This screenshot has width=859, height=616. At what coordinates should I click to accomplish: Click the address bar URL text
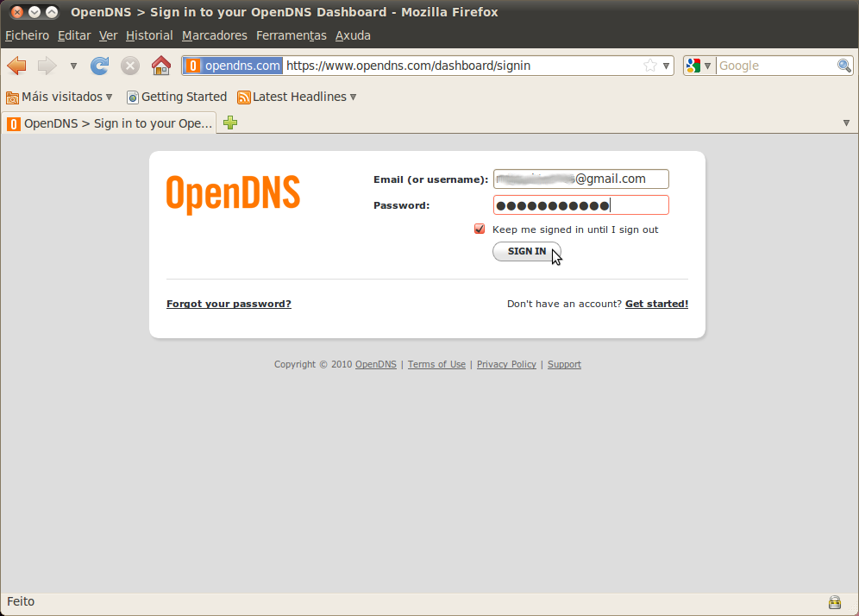(408, 66)
